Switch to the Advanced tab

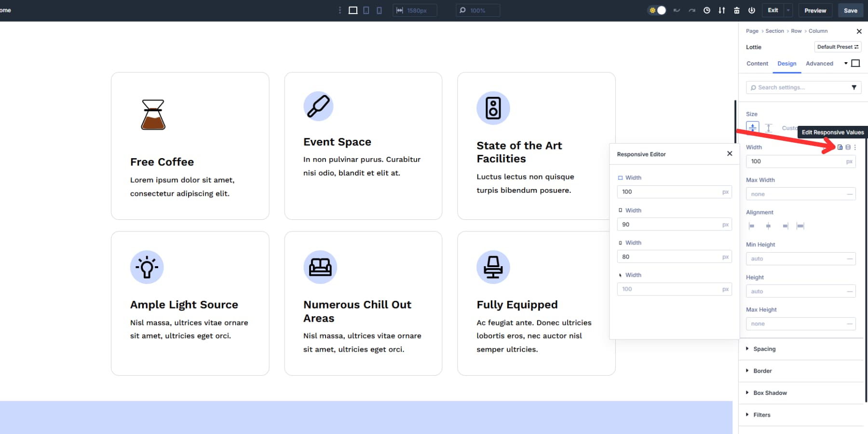click(819, 63)
